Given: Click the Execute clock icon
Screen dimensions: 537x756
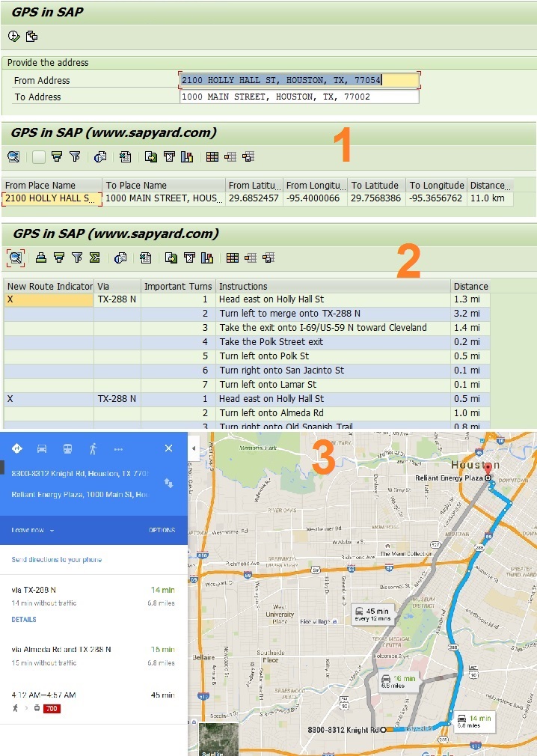Looking at the screenshot, I should click(x=13, y=36).
